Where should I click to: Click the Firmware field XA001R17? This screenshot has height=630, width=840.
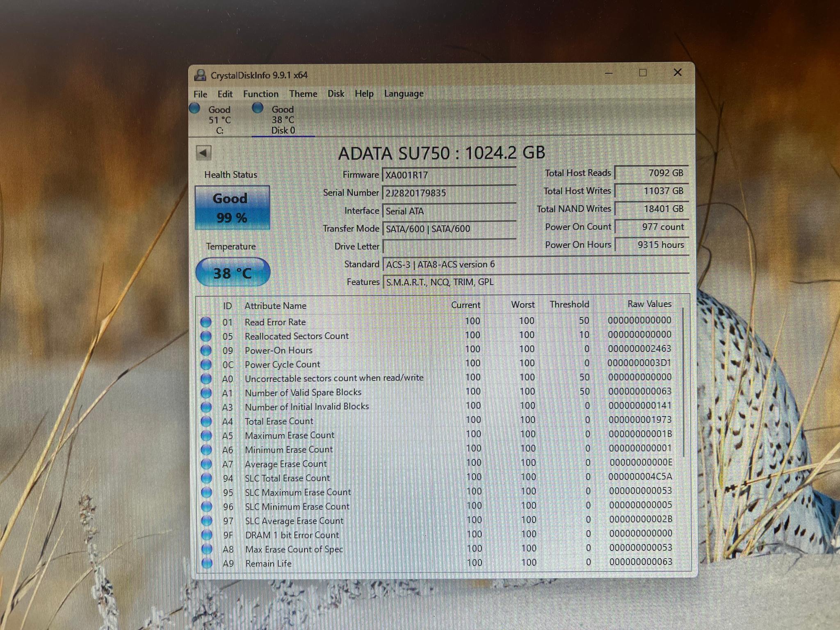[449, 175]
